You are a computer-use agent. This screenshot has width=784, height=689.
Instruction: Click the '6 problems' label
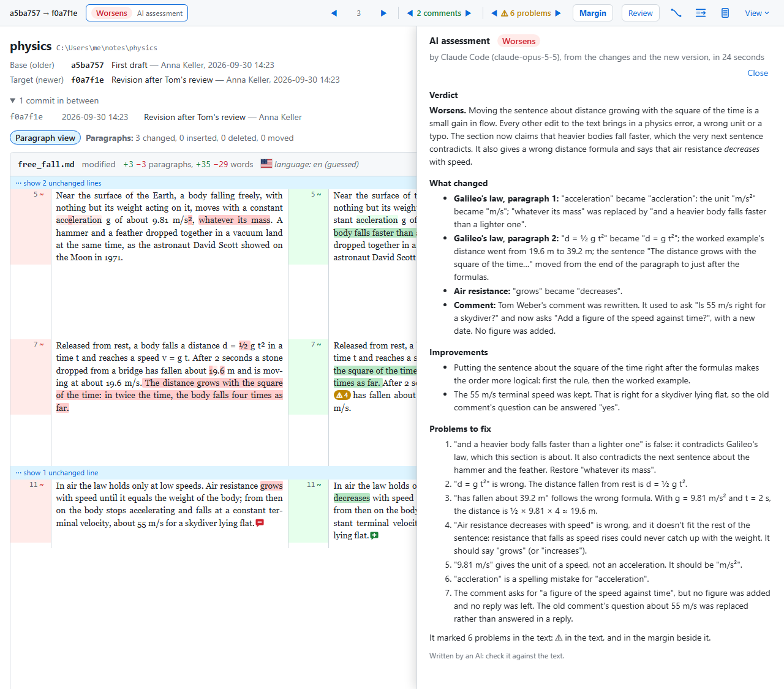tap(526, 13)
